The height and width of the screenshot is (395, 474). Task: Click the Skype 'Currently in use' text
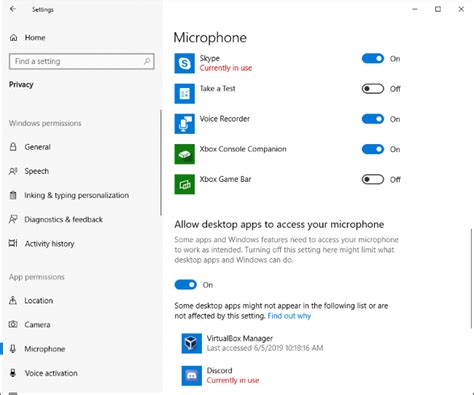pos(226,68)
